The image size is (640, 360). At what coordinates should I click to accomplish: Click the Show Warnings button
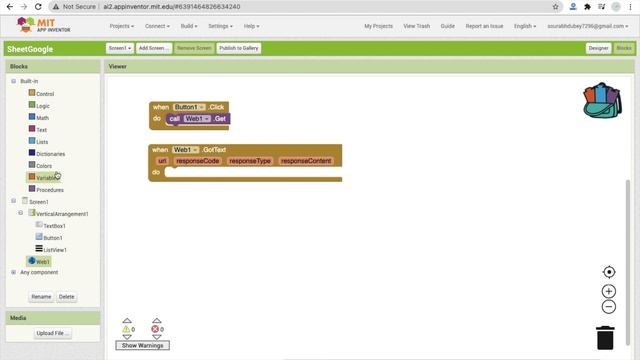(142, 345)
